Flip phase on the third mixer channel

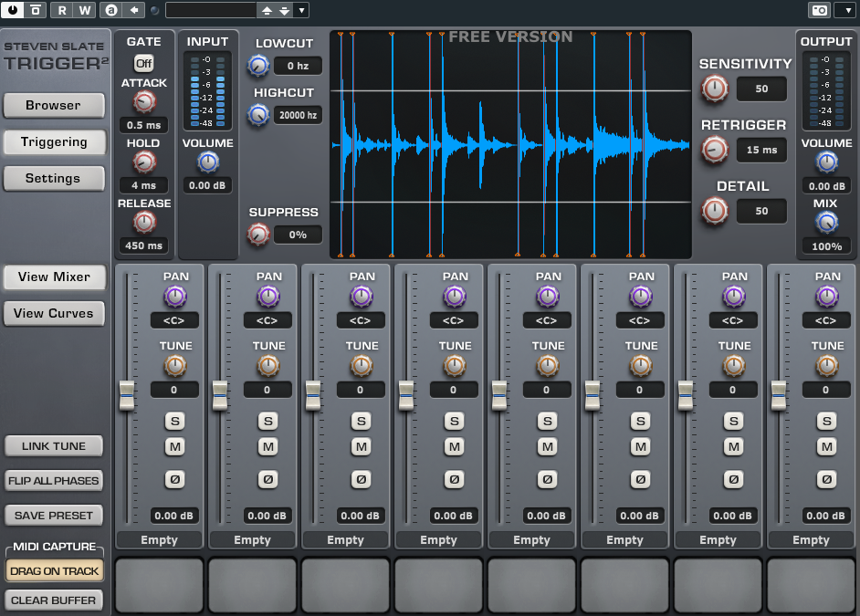(361, 478)
